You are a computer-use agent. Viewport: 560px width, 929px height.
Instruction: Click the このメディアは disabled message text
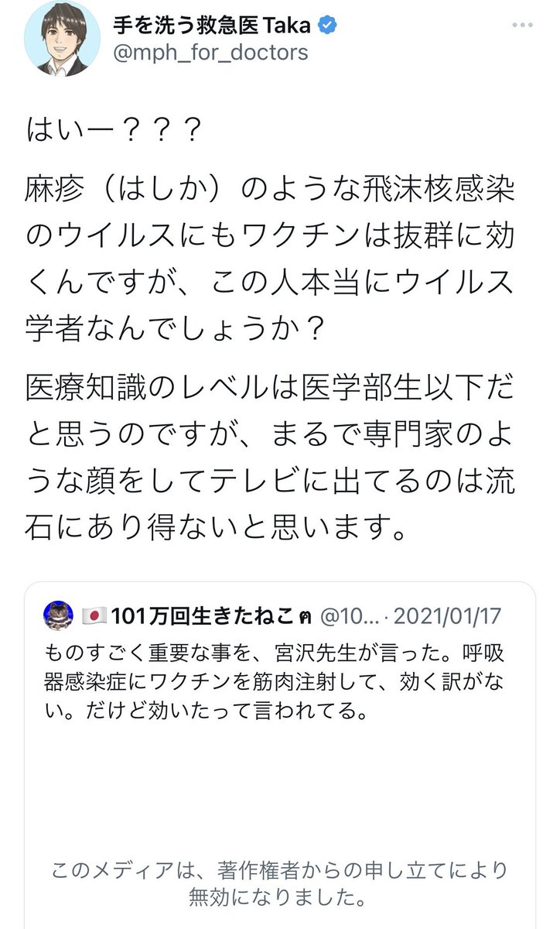coord(279,870)
